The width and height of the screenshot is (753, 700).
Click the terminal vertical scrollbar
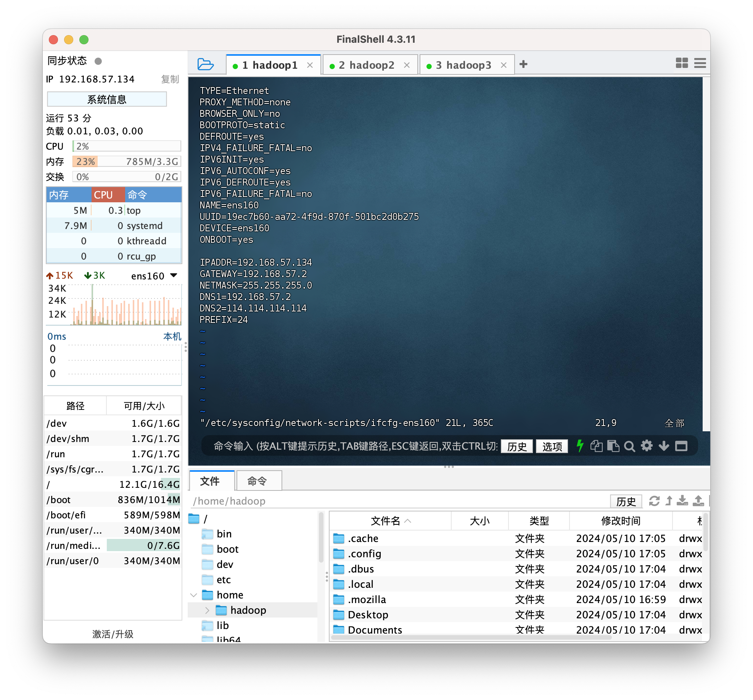706,254
